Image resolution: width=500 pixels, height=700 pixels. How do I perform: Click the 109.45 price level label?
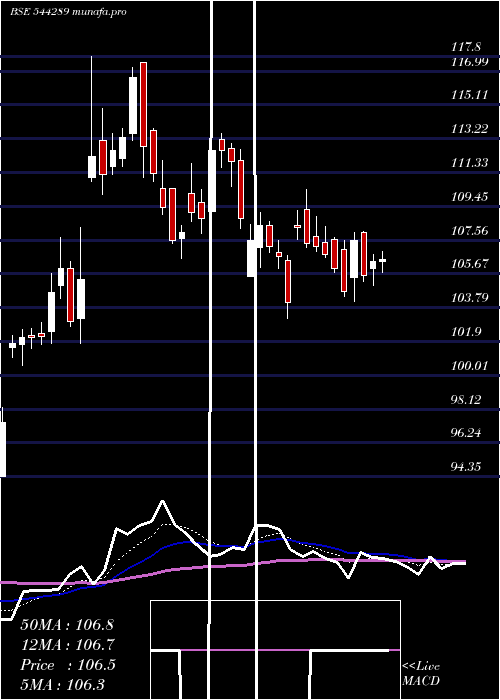470,196
